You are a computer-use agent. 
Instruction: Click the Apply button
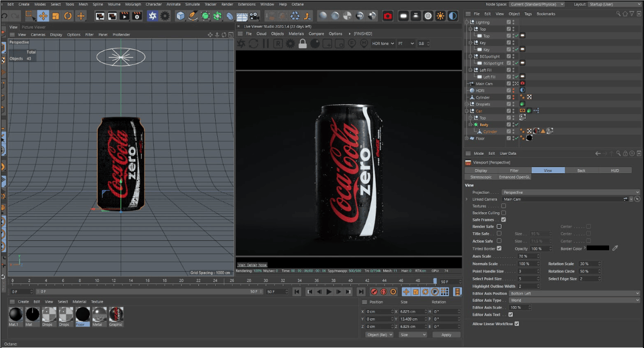tap(446, 335)
